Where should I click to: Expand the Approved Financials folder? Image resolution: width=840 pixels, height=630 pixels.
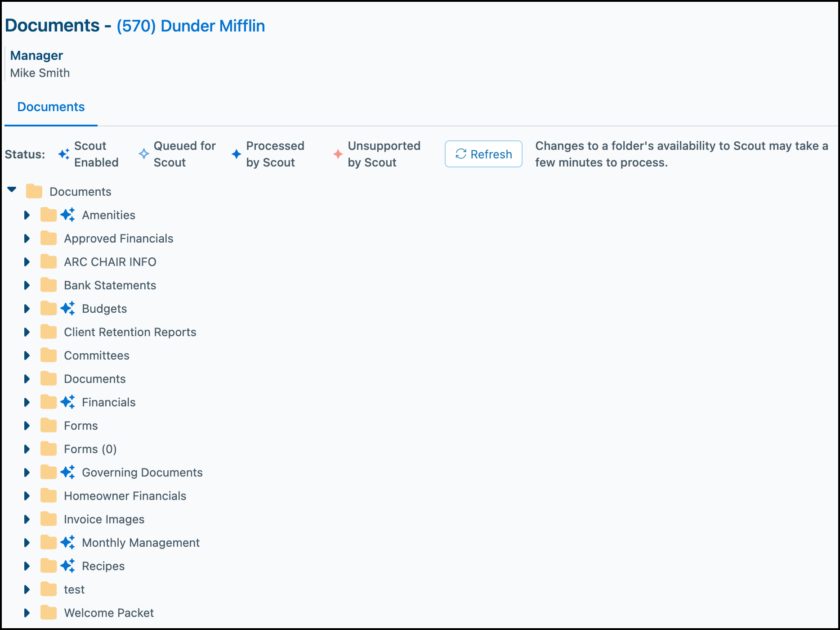click(x=27, y=238)
